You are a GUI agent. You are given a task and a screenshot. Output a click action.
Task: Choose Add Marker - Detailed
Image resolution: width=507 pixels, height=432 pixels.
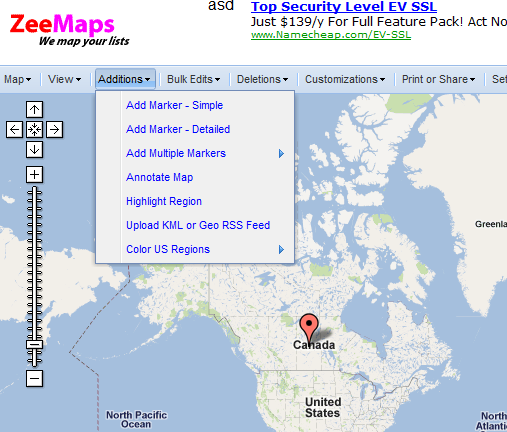point(178,129)
